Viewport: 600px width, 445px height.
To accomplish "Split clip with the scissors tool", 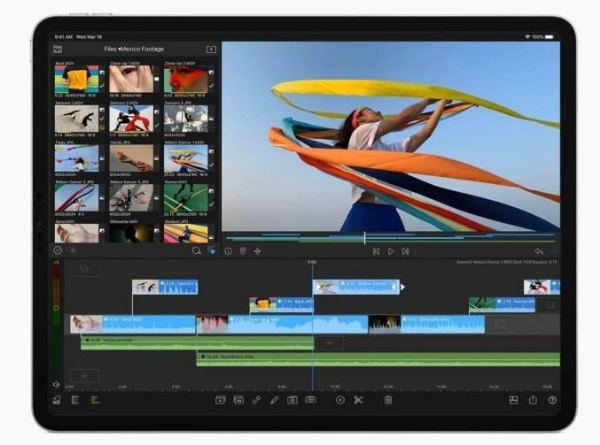I will [x=358, y=400].
